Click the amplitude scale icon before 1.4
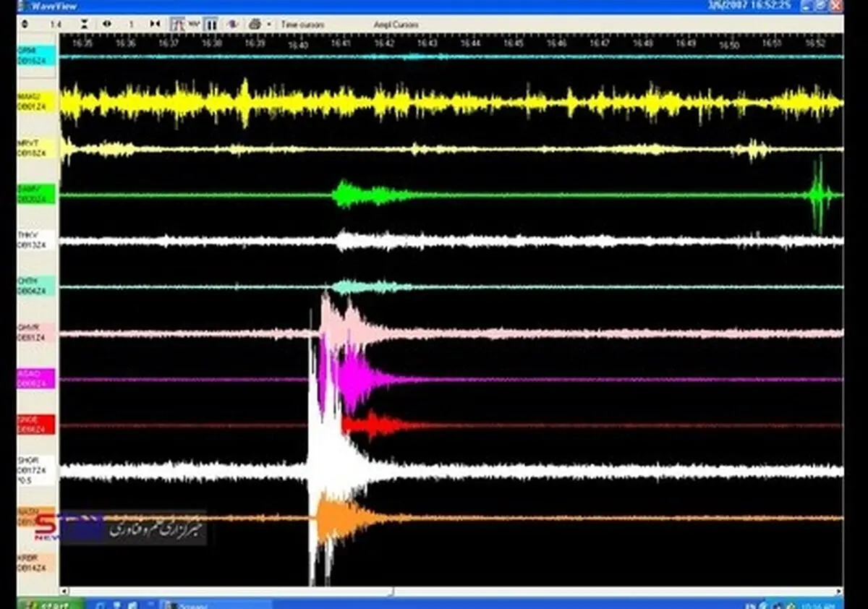Screen dimensions: 868x609 pos(25,24)
